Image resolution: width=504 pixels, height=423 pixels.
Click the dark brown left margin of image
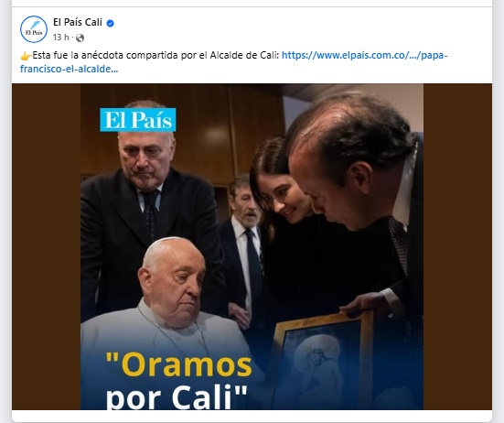[x=47, y=246]
